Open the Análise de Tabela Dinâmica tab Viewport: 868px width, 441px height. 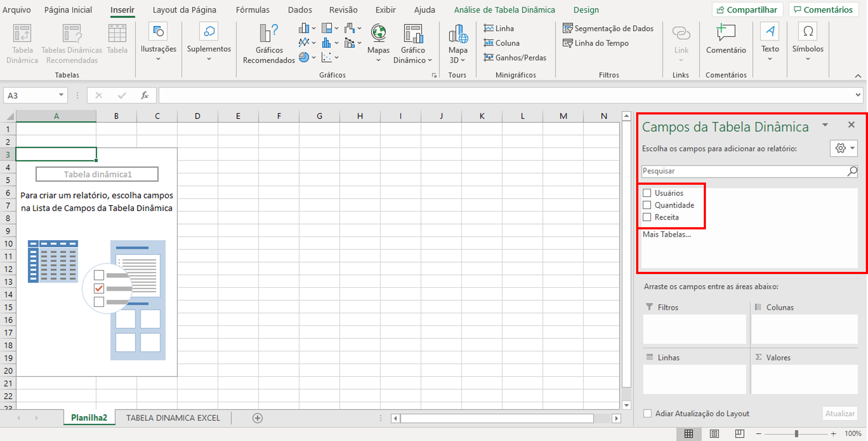504,10
